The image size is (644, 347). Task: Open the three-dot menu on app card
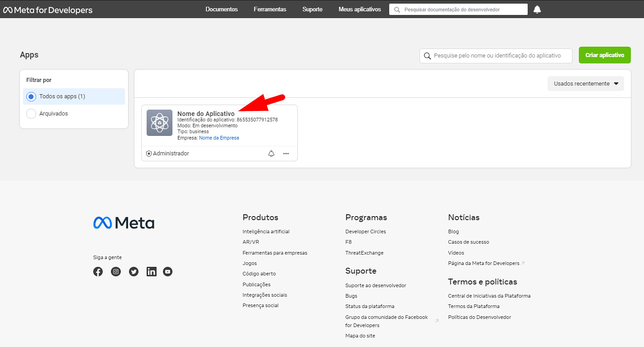click(286, 154)
